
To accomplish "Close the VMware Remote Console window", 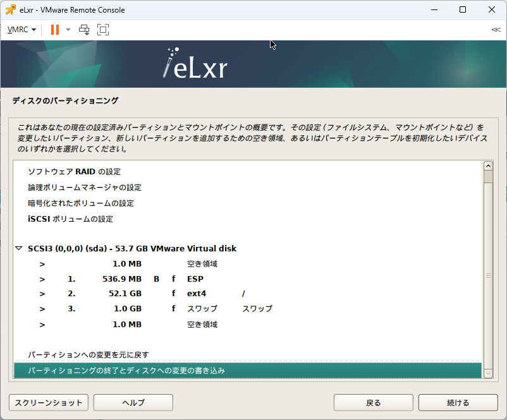I will coord(491,9).
